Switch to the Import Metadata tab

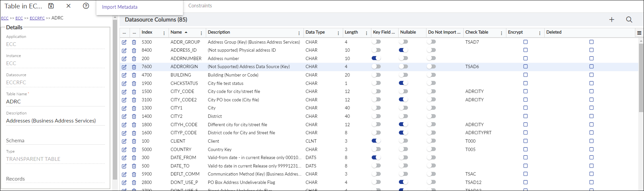click(120, 7)
